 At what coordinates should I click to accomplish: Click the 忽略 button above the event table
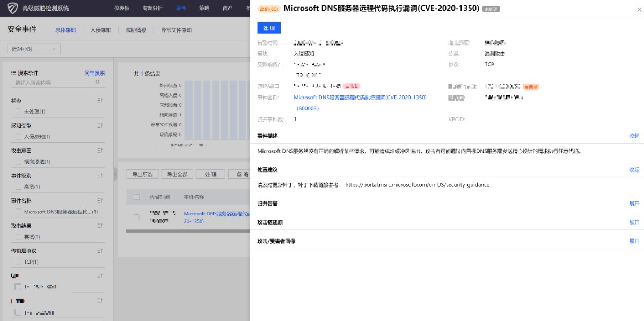239,174
